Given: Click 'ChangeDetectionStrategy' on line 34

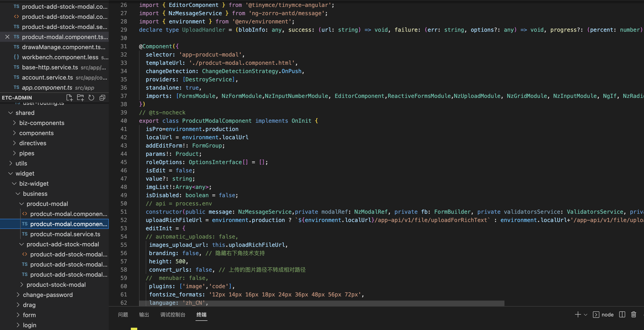Looking at the screenshot, I should click(240, 71).
